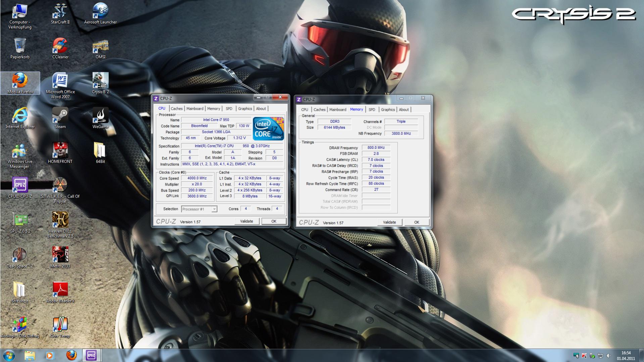Select the Intel Core i7 950 name field
Screen dimensions: 644x362
216,120
